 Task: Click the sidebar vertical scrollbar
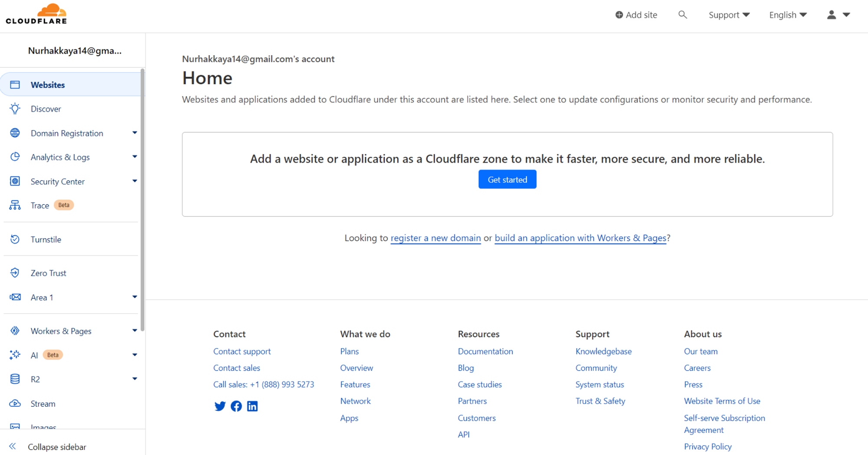[142, 200]
